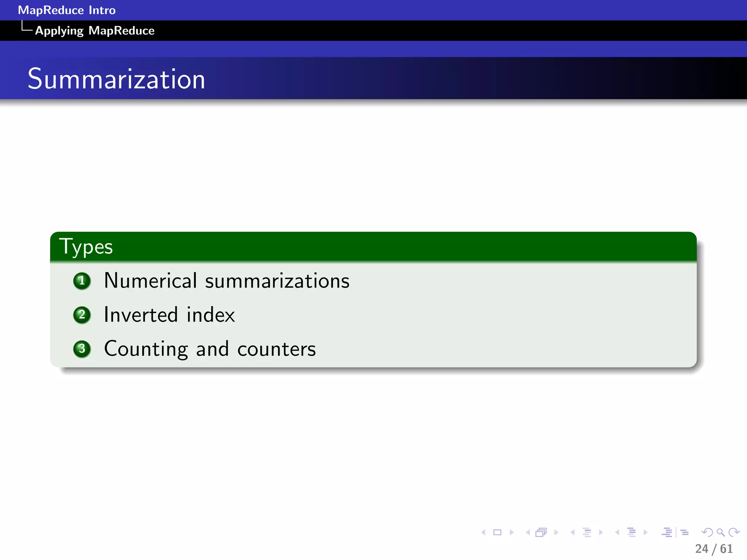Go to previous section using arrow left of second lines icon

click(617, 532)
